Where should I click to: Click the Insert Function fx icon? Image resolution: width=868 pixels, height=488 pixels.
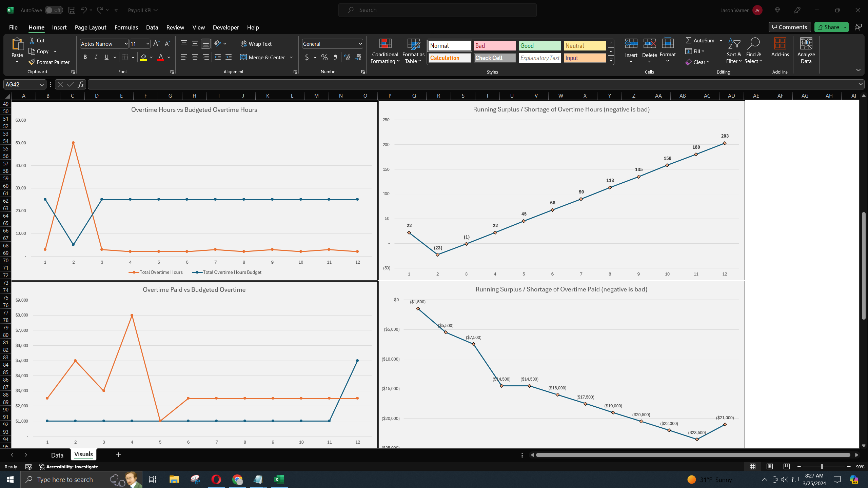tap(81, 84)
